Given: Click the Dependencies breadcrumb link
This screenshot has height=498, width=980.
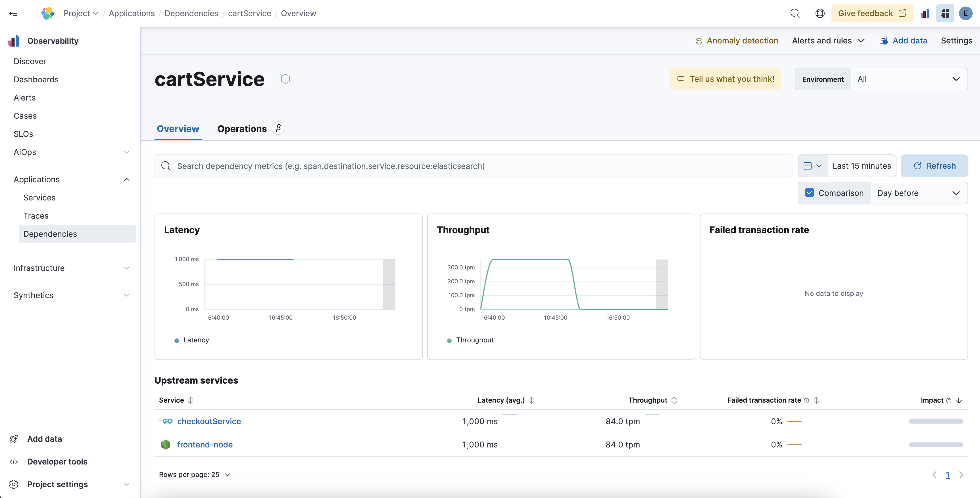Looking at the screenshot, I should pos(191,13).
